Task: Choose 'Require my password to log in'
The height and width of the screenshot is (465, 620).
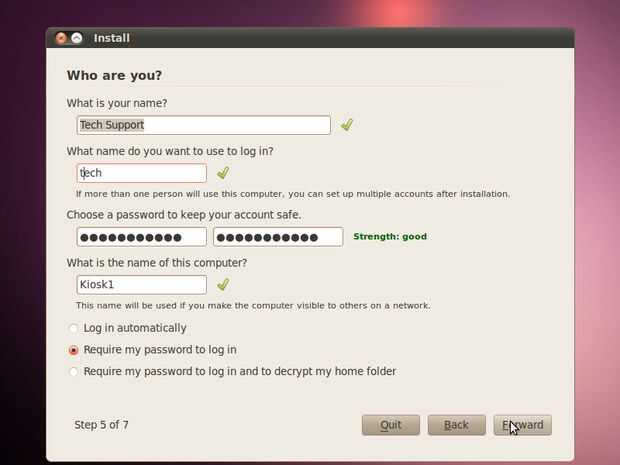Action: coord(74,350)
